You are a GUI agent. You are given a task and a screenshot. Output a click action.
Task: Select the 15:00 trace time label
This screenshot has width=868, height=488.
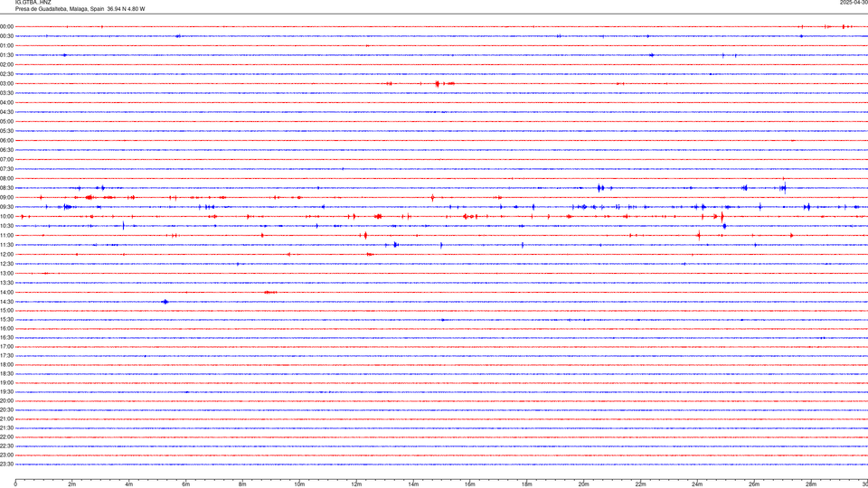coord(6,310)
